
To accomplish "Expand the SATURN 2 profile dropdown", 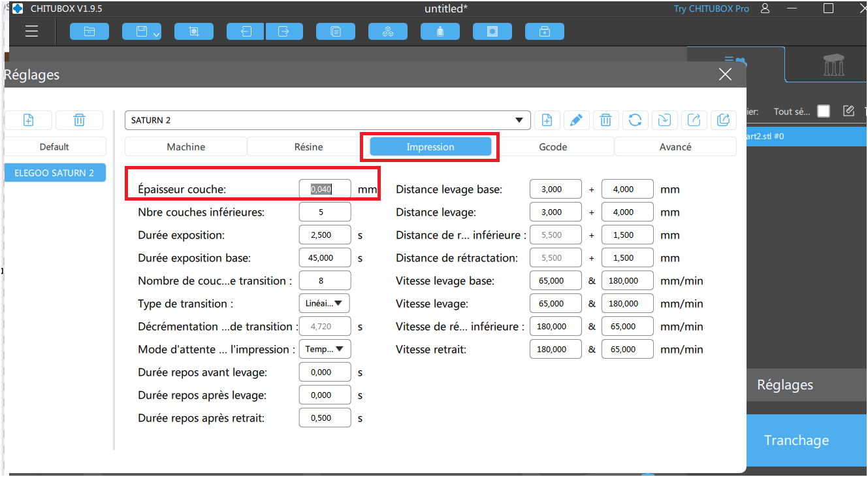I will click(327, 120).
